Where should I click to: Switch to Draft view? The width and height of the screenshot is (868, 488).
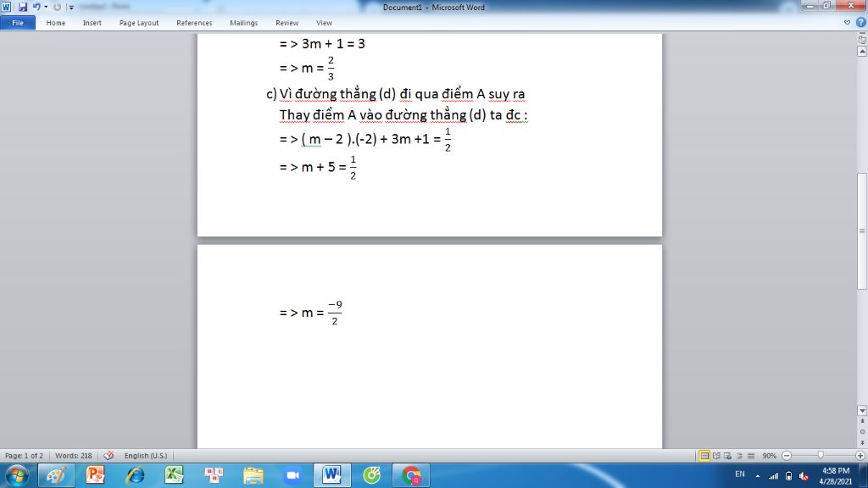[x=751, y=456]
